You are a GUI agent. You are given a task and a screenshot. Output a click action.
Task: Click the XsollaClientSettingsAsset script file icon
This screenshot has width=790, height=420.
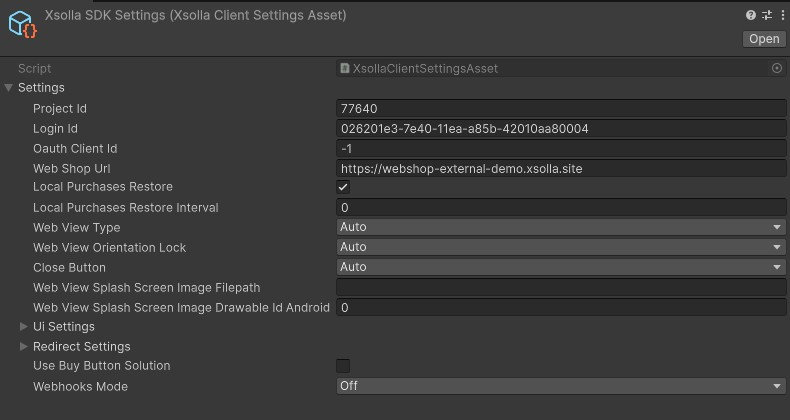tap(344, 68)
